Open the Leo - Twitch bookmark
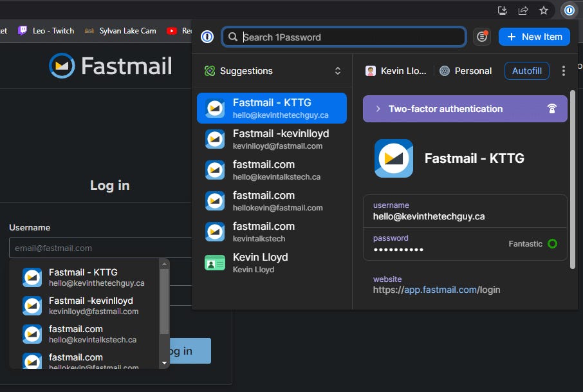 tap(46, 31)
